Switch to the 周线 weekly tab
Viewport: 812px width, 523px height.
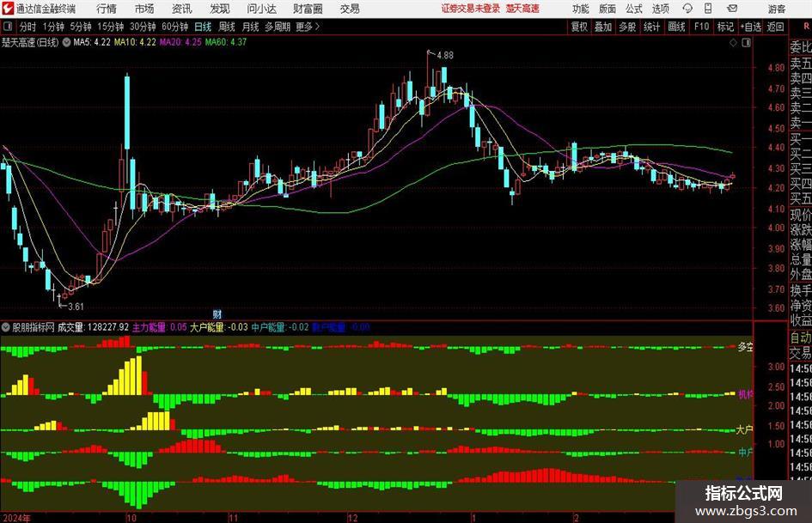226,27
